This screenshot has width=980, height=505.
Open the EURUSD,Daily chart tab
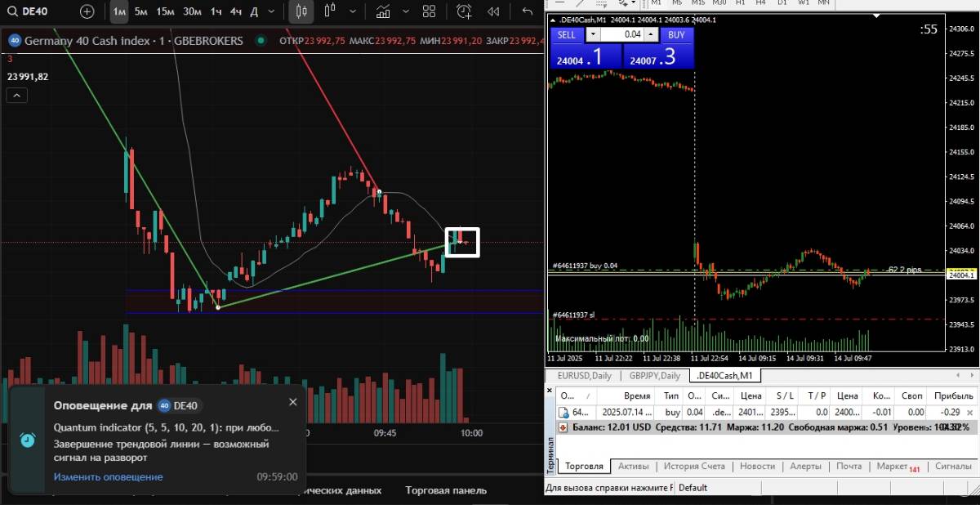[x=583, y=376]
